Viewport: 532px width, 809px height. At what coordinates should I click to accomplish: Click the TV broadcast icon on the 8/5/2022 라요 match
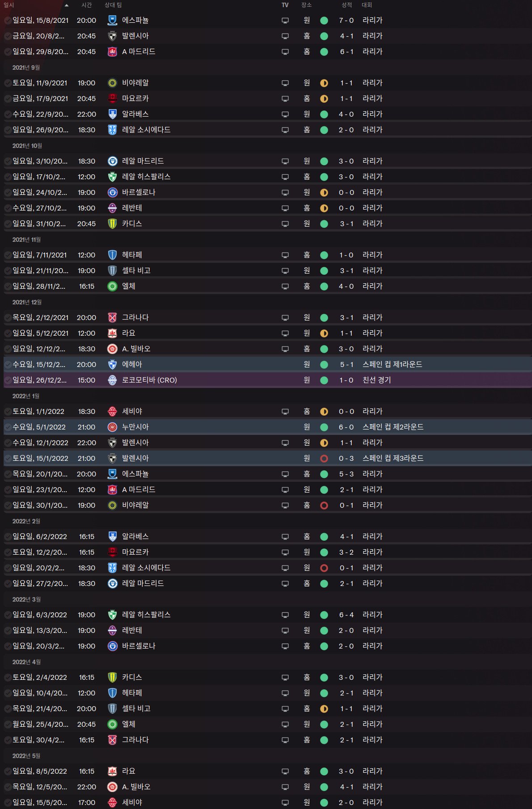(285, 771)
